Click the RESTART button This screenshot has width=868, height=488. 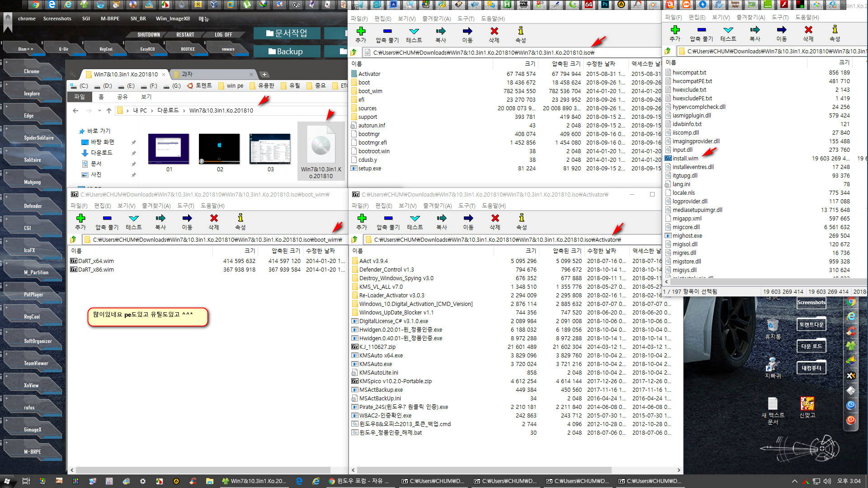pos(185,35)
